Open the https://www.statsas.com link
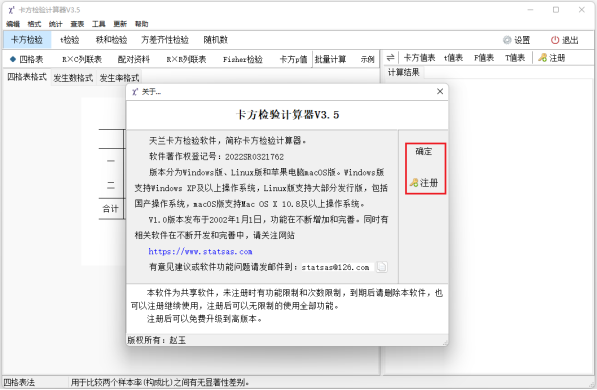This screenshot has width=597, height=390. (x=200, y=251)
